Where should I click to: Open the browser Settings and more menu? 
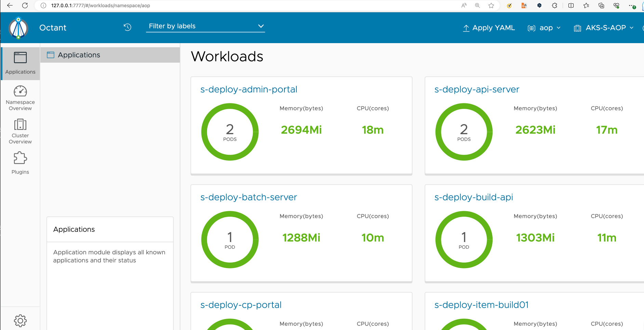click(x=632, y=5)
